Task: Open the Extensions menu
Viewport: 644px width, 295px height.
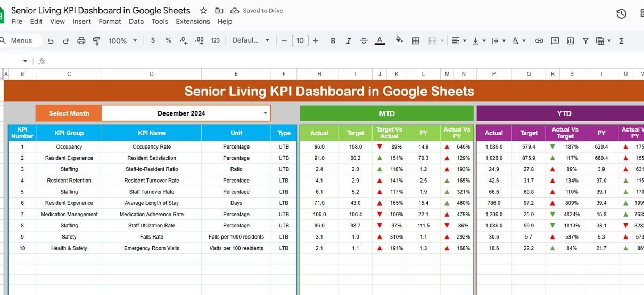Action: tap(193, 22)
